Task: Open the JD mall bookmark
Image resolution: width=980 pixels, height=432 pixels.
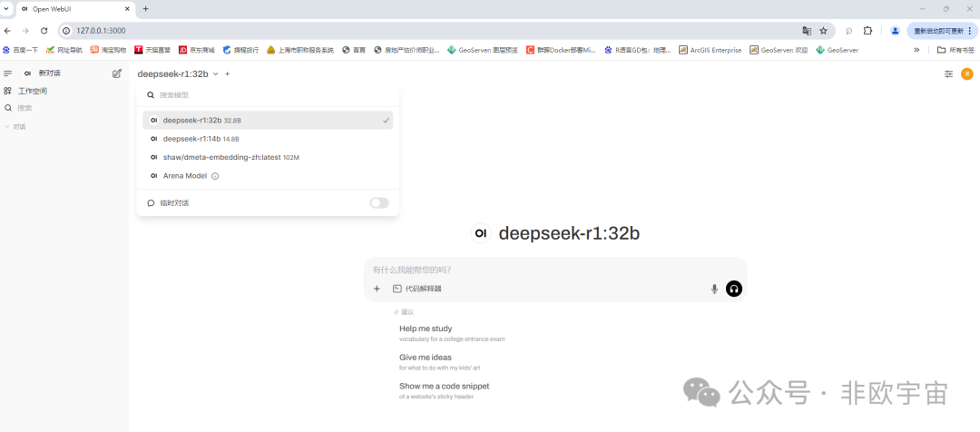Action: (196, 50)
